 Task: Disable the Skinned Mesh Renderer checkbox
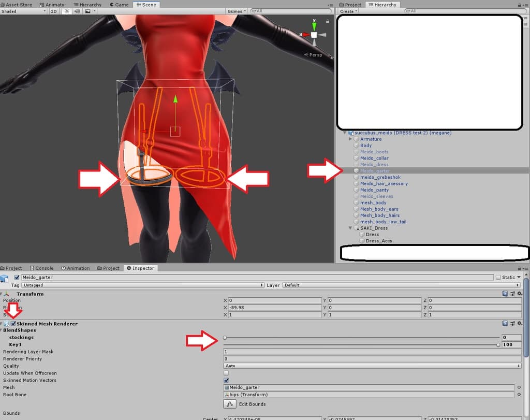coord(13,324)
